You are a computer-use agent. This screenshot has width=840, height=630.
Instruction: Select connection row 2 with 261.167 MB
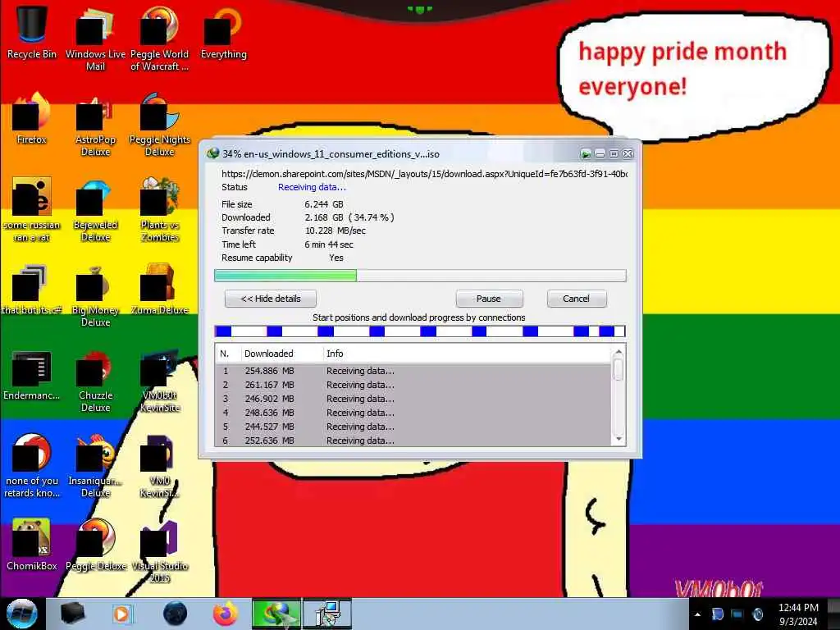click(x=413, y=385)
